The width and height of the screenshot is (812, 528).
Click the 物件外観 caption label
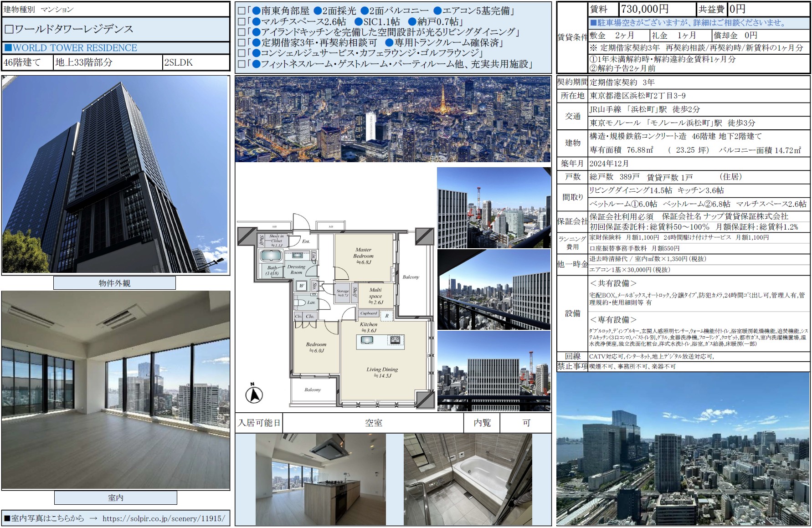point(114,283)
